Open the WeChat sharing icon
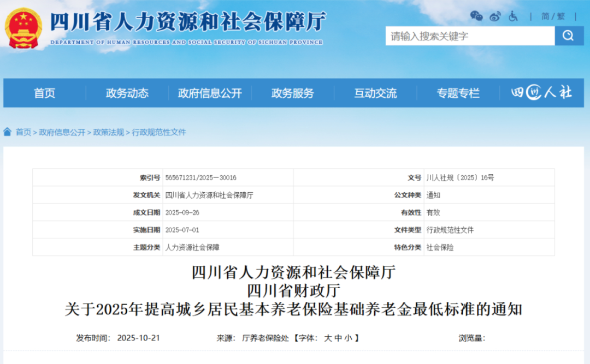Image resolution: width=590 pixels, height=364 pixels. point(476,16)
